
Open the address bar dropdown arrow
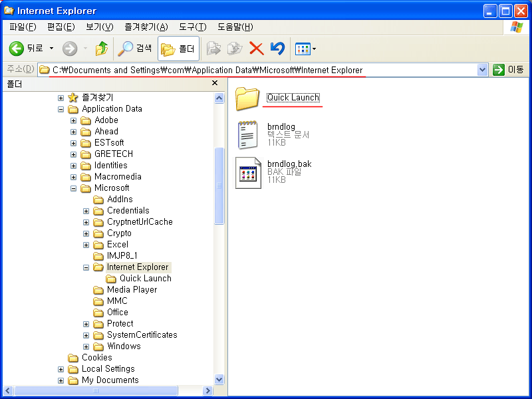coord(482,70)
